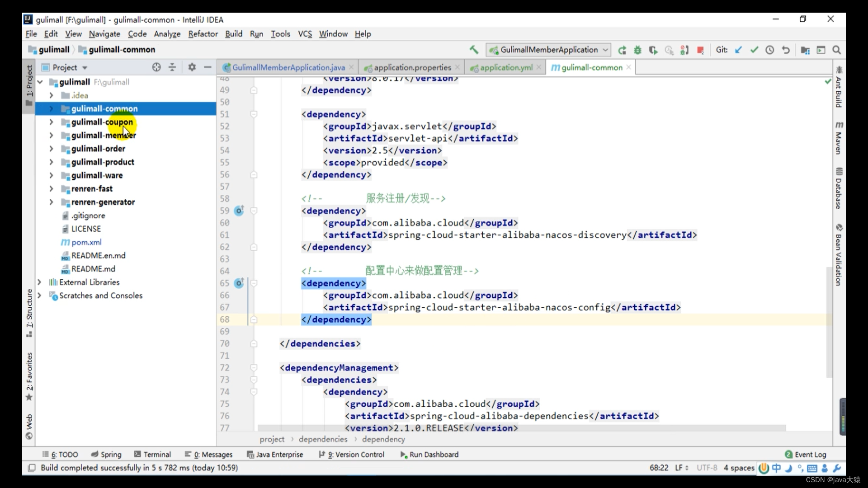
Task: Open the Web tool window
Action: point(29,427)
